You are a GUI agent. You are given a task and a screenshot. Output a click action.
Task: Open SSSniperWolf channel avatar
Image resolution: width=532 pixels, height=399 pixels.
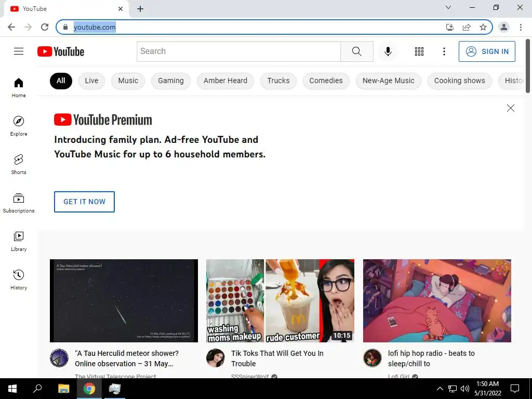point(216,358)
